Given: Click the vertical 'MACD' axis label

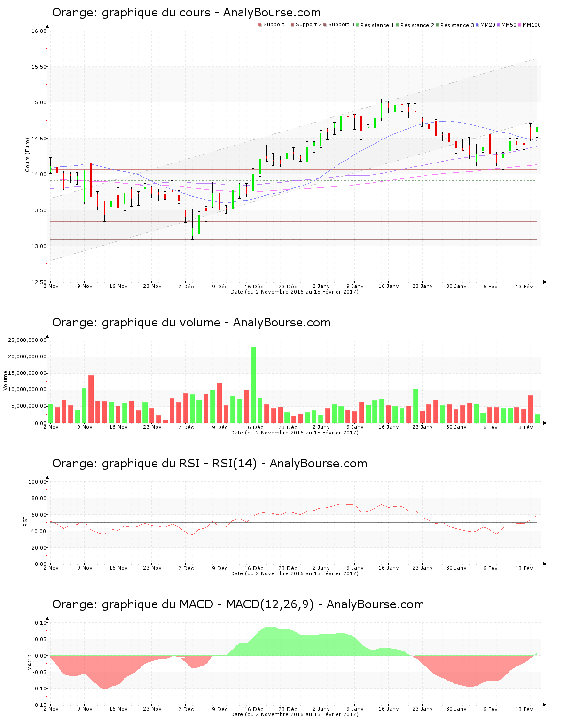Looking at the screenshot, I should click(30, 662).
